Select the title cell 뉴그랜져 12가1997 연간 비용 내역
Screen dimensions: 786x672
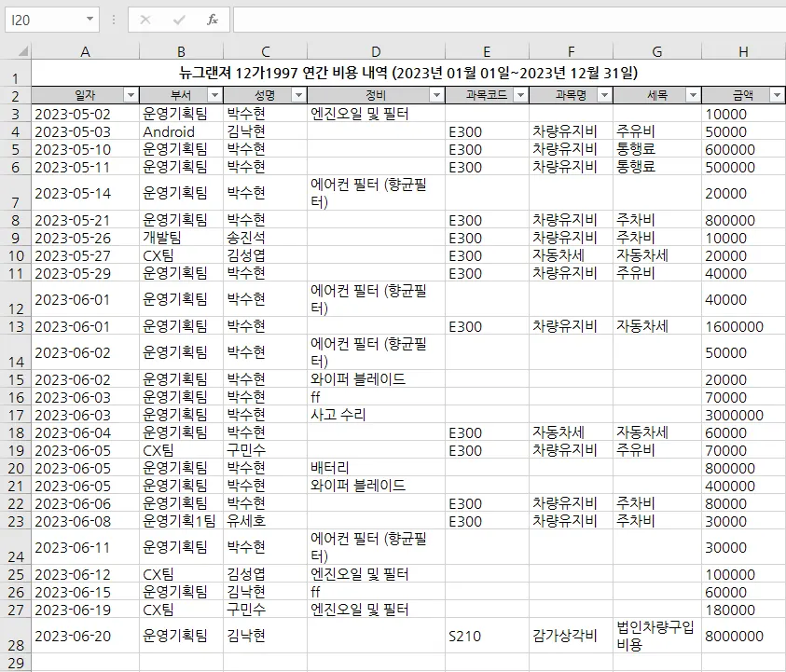pyautogui.click(x=408, y=73)
